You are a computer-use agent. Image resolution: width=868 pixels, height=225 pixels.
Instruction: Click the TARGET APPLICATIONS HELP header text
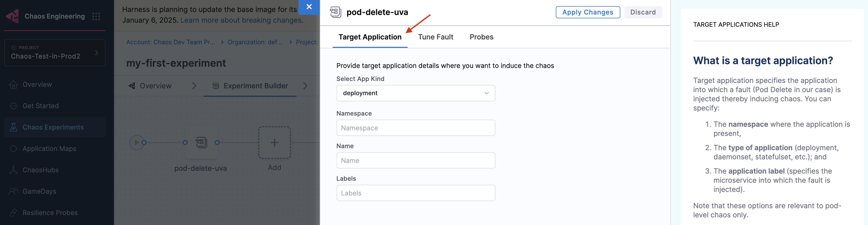pos(736,25)
